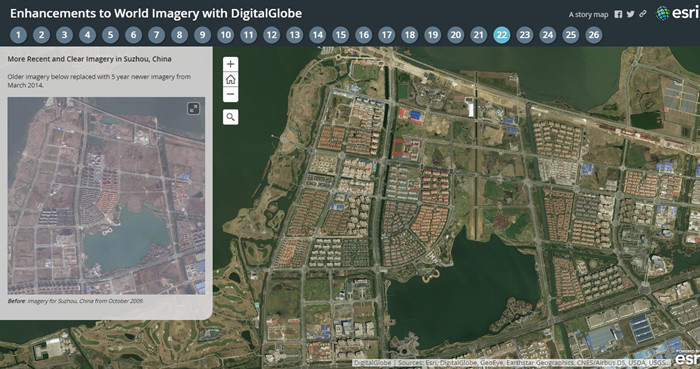Click the 2009 Suzhou before image
This screenshot has height=369, width=700.
[106, 195]
